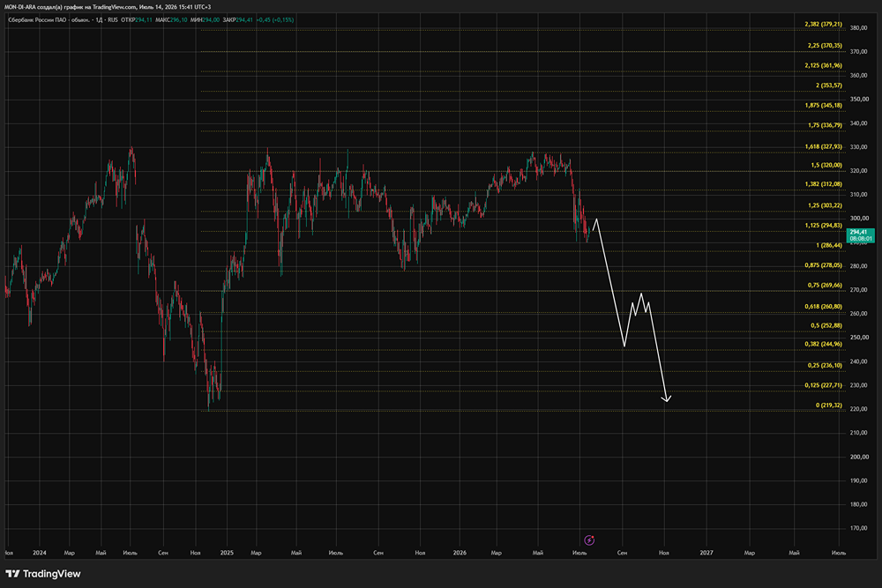Click the ЗАКР 294,41 close value
This screenshot has width=882, height=588.
point(238,19)
